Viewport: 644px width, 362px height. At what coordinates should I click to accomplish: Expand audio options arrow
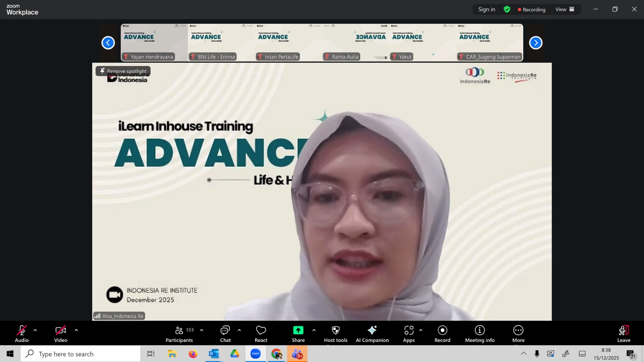tap(35, 330)
